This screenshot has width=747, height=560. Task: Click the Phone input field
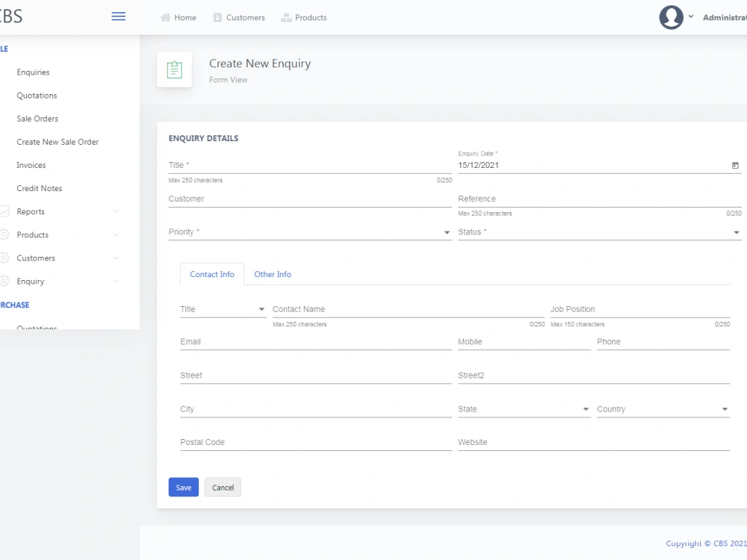(x=663, y=342)
